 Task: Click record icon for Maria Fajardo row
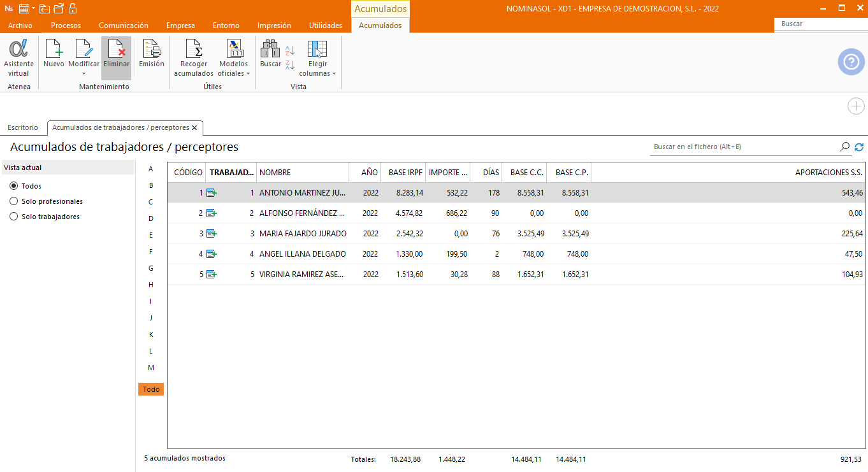pyautogui.click(x=212, y=233)
